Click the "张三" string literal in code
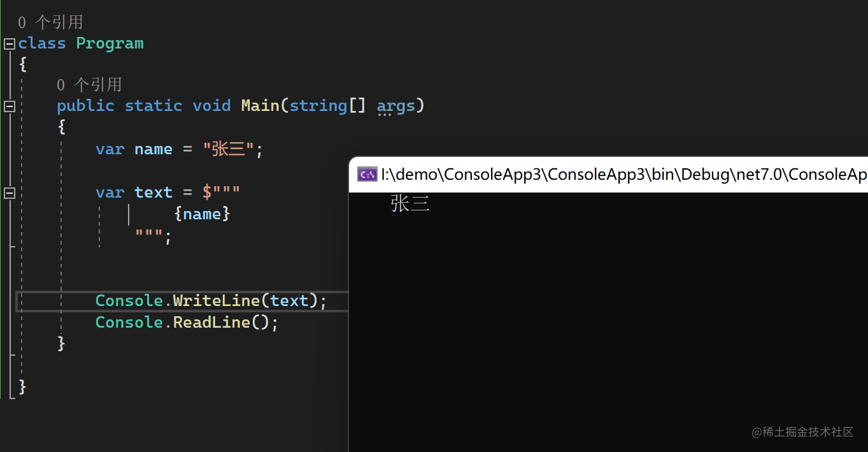Image resolution: width=868 pixels, height=452 pixels. click(x=229, y=149)
